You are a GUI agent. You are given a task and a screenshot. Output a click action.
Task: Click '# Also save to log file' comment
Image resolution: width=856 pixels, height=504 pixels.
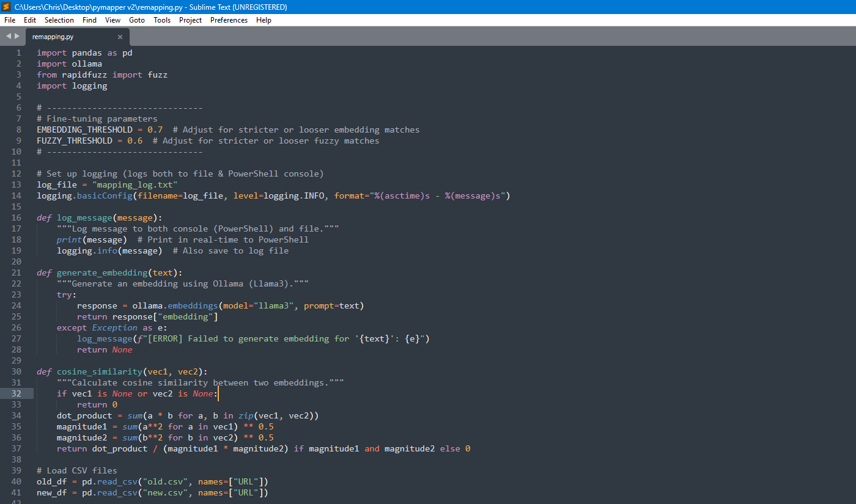click(231, 250)
